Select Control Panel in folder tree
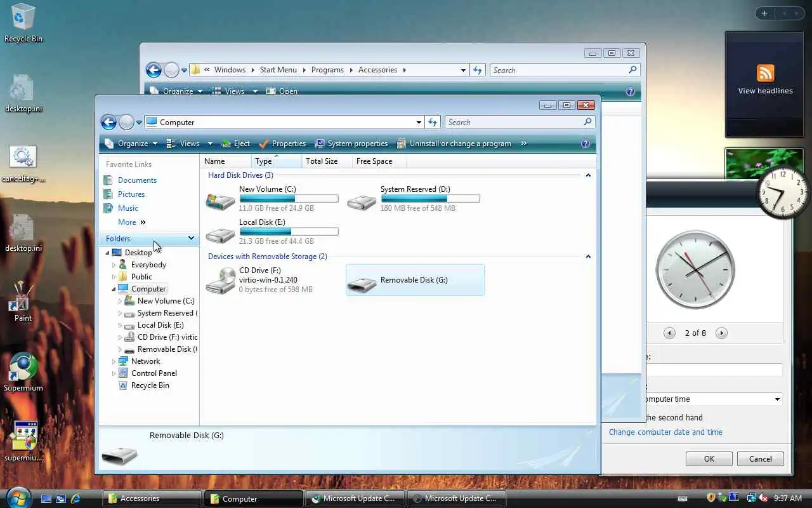This screenshot has width=812, height=508. [154, 373]
